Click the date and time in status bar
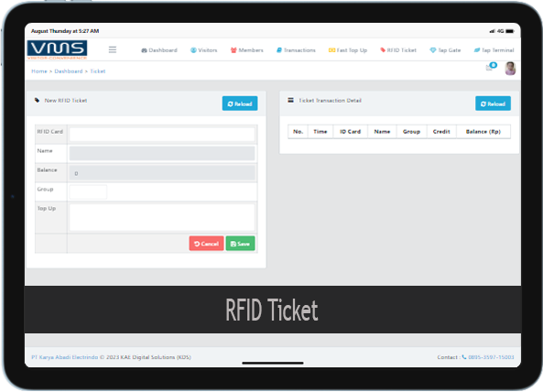 pos(65,31)
